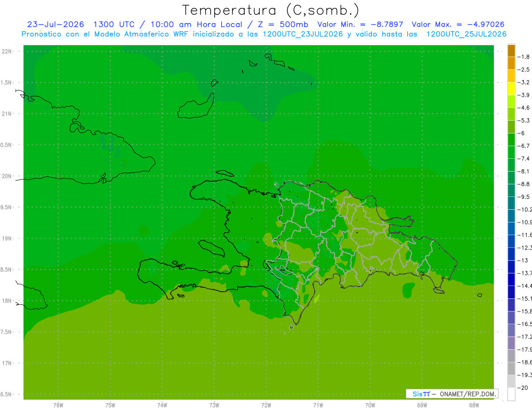Viewport: 532px width, 411px height.
Task: Select the gray swatch between -18.6 and -19.3
Action: click(x=511, y=368)
